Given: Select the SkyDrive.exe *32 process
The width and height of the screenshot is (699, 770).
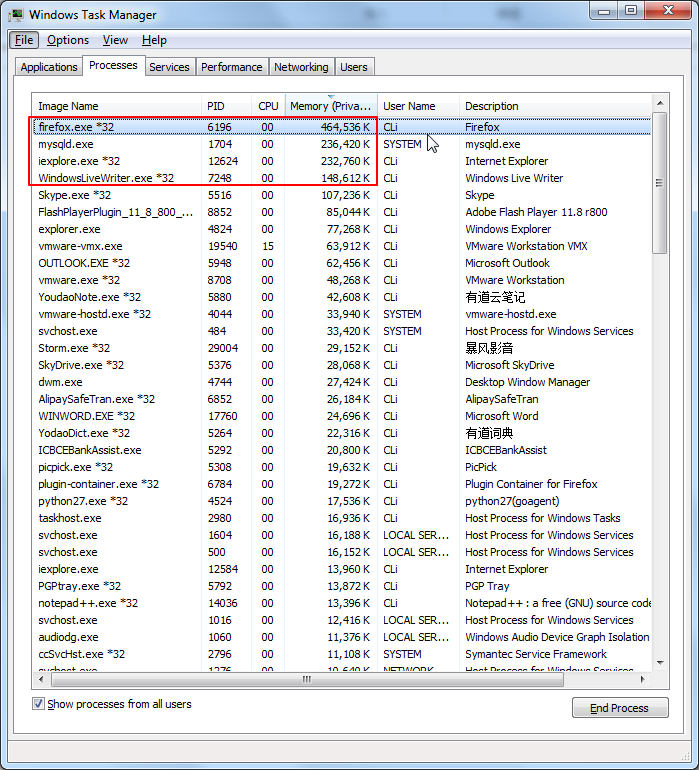Looking at the screenshot, I should 342,365.
